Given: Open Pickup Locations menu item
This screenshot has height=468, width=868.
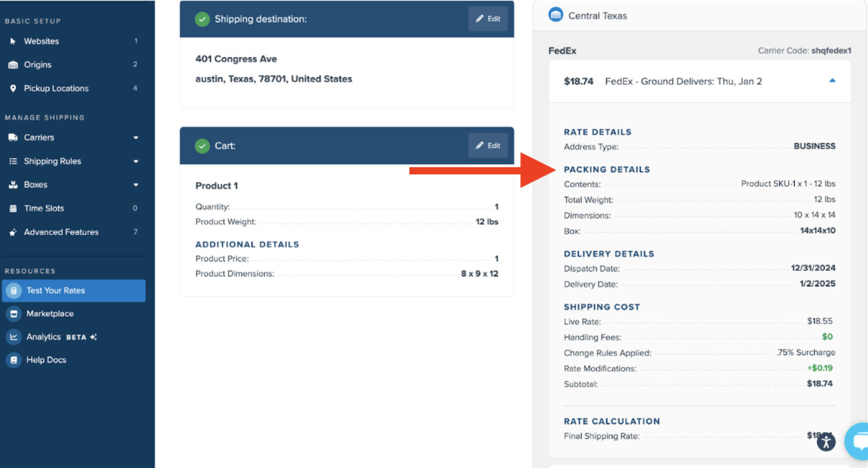Looking at the screenshot, I should click(56, 88).
